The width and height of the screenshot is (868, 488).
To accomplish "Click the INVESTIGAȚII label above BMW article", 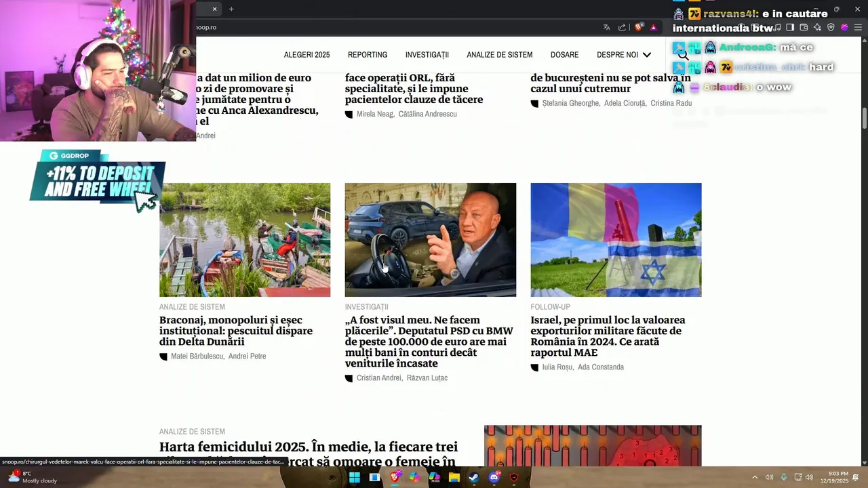I will tap(367, 307).
